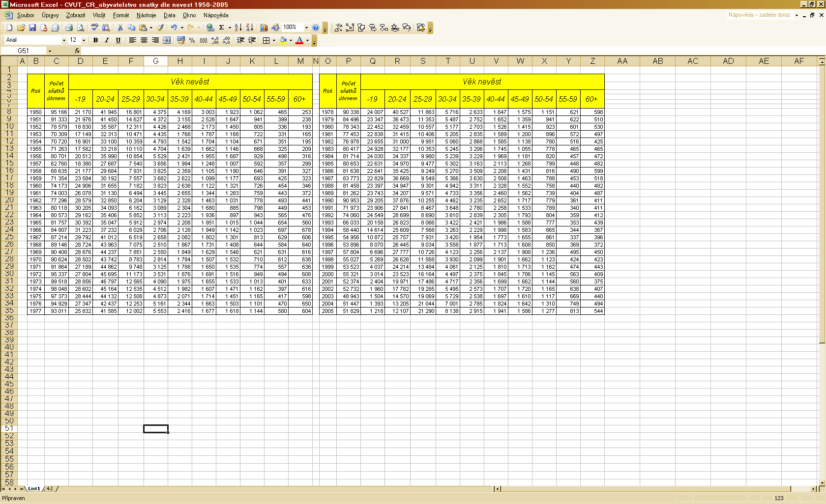This screenshot has height=504, width=826.
Task: Save the workbook with floppy icon
Action: pyautogui.click(x=32, y=28)
